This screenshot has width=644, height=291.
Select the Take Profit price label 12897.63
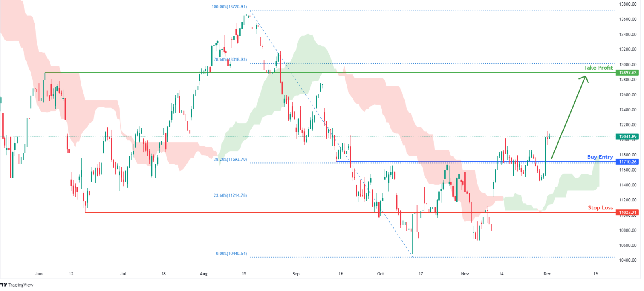pyautogui.click(x=627, y=73)
